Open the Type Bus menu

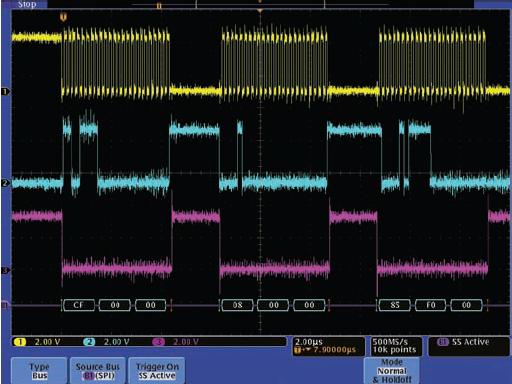pyautogui.click(x=39, y=371)
